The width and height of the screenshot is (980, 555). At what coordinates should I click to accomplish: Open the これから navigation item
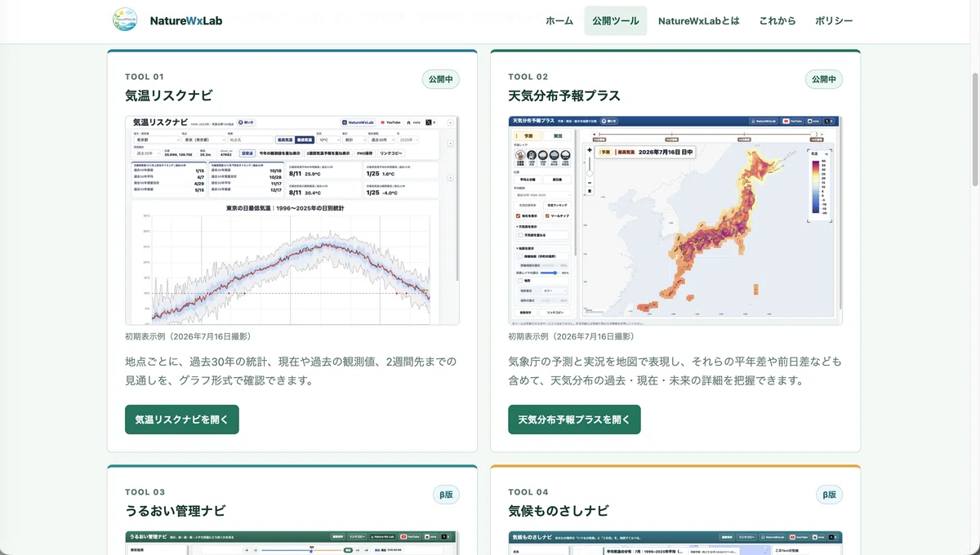point(777,21)
